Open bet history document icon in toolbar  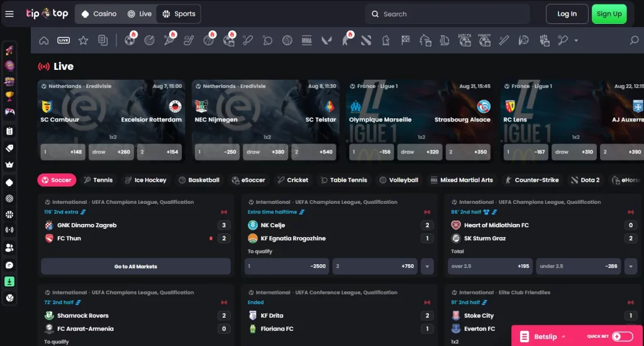pyautogui.click(x=103, y=40)
